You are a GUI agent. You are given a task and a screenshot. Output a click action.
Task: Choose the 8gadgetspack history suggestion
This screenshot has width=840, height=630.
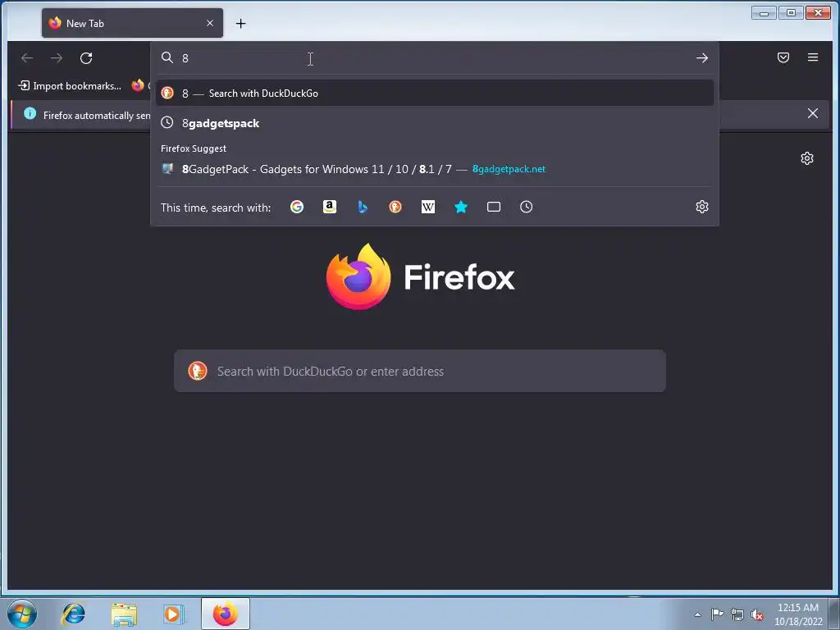pyautogui.click(x=435, y=123)
